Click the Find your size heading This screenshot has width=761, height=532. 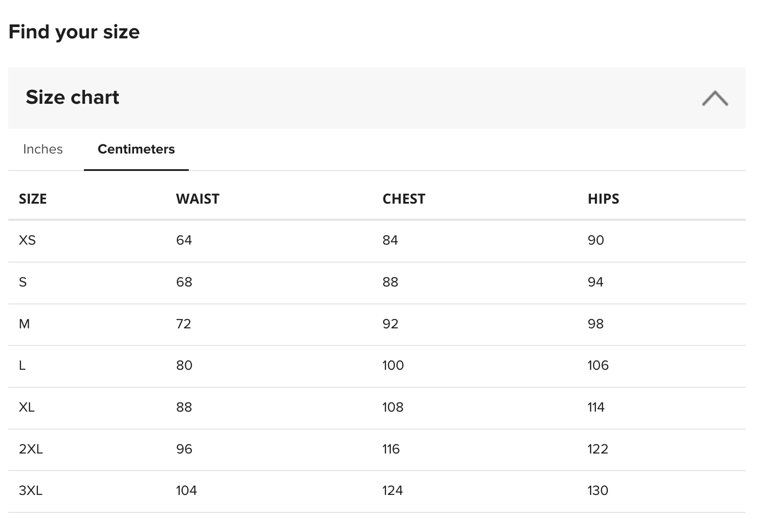[x=74, y=32]
